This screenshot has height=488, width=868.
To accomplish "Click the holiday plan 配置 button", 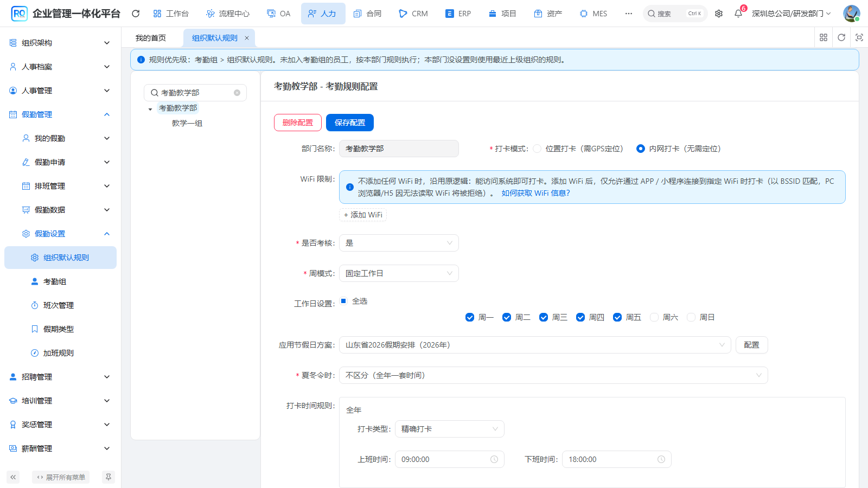I will click(752, 345).
